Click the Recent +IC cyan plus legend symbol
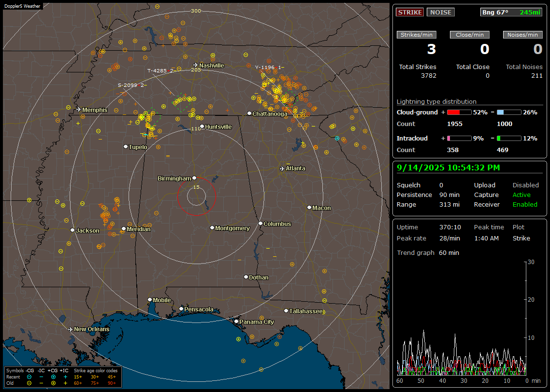This screenshot has width=550, height=392. [x=65, y=377]
